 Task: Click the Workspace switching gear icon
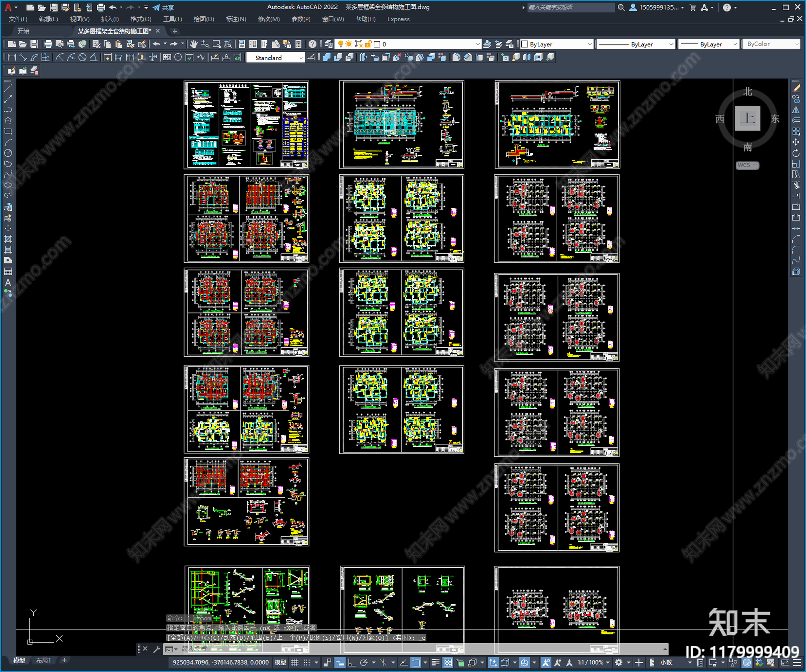point(619,662)
